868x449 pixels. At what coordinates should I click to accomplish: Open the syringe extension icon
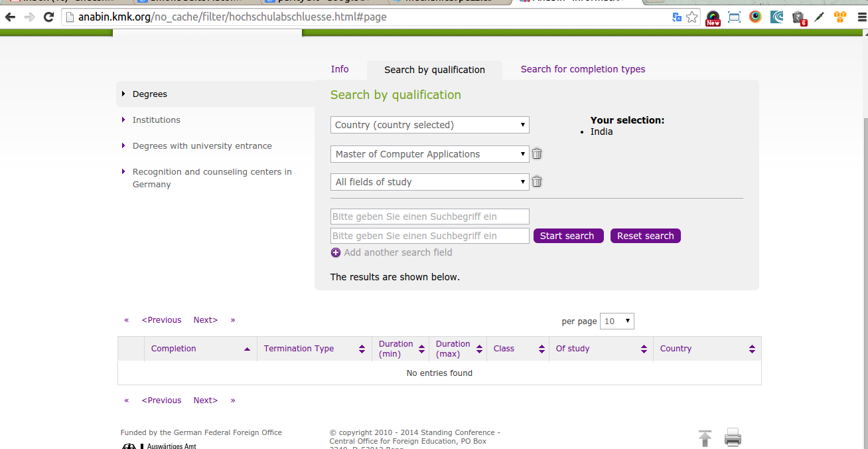tap(820, 17)
